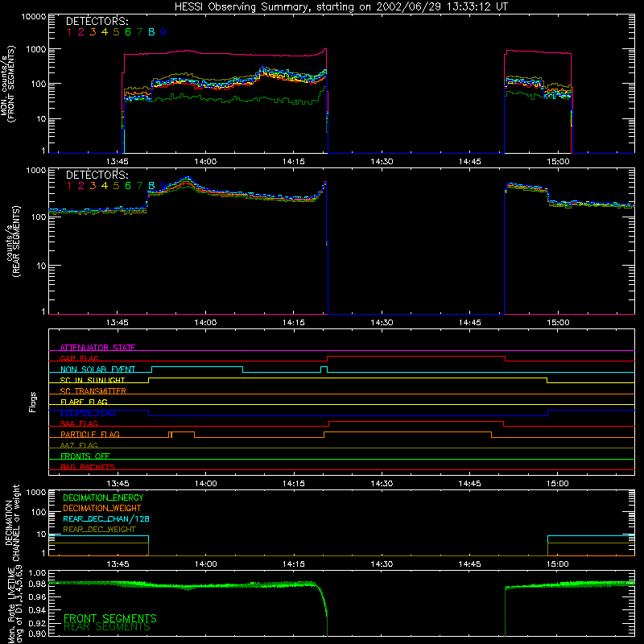Click 14:30 time tick under decimation plot
Screen dimensions: 644x644
(x=382, y=564)
